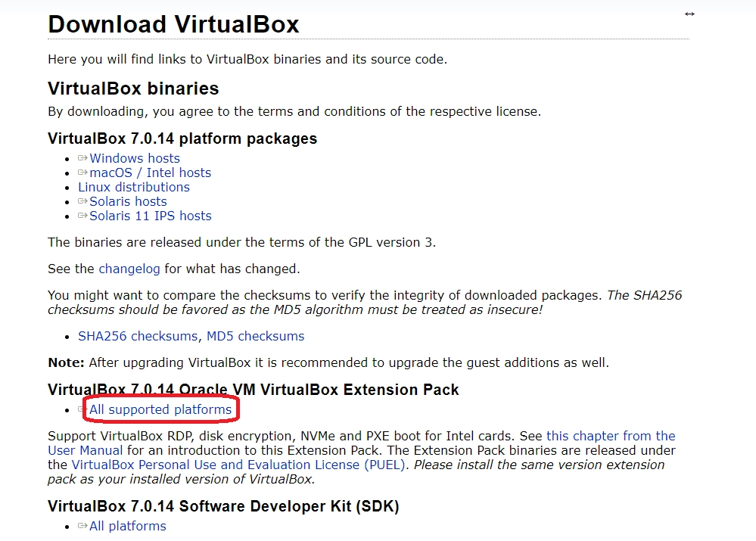Open the Solaris 11 IPS hosts link
Image resolution: width=756 pixels, height=541 pixels.
151,216
